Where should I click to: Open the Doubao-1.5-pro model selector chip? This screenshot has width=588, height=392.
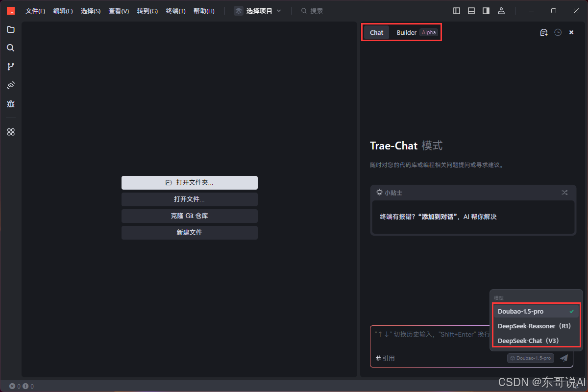point(531,358)
